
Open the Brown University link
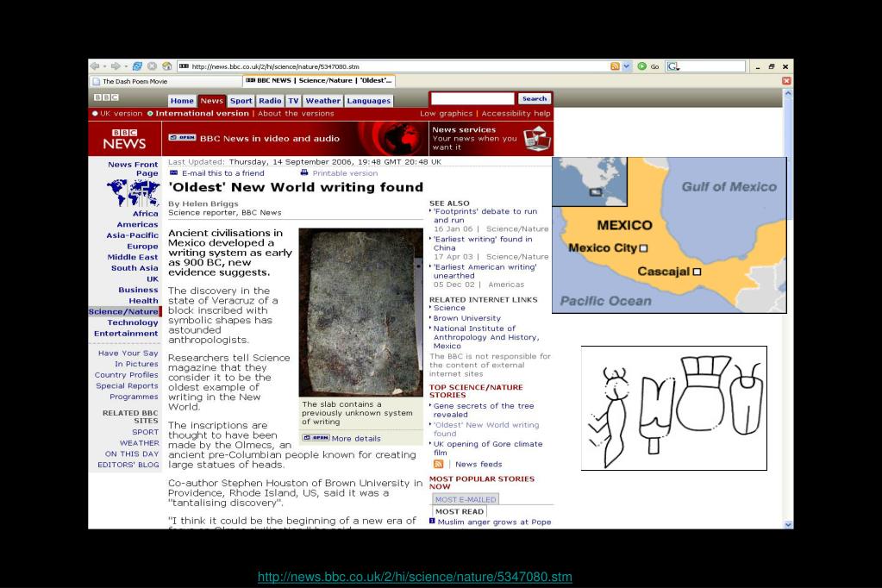467,318
